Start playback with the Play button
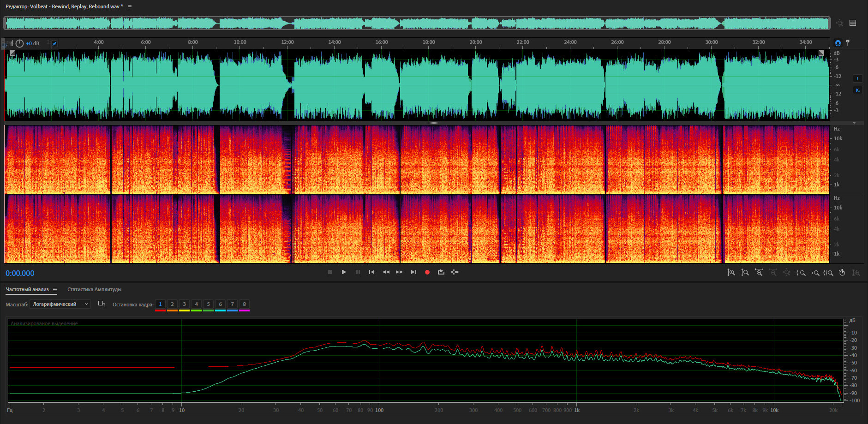The height and width of the screenshot is (424, 868). (344, 272)
